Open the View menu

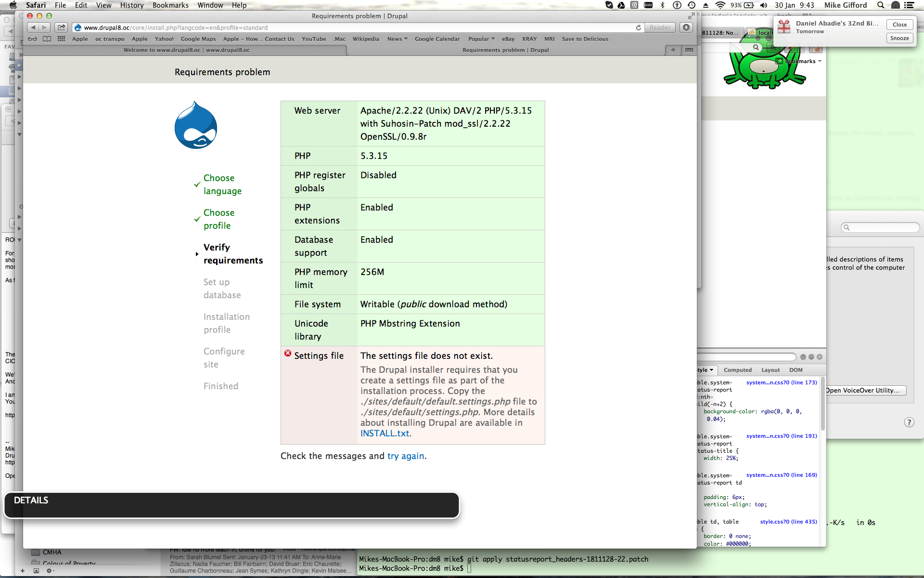(103, 5)
